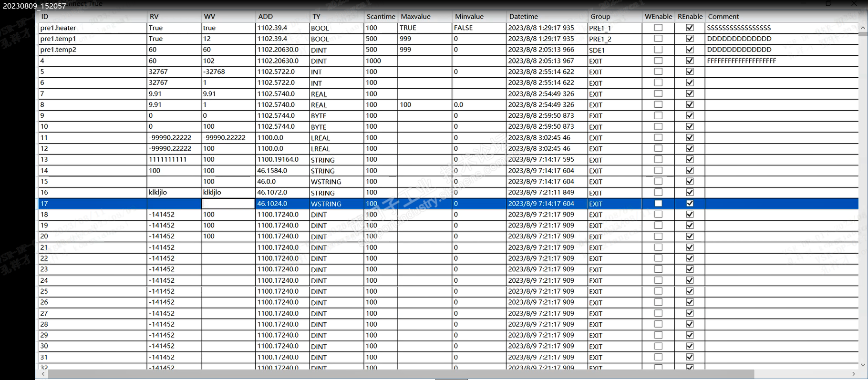Click the vertical scrollbar up arrow
Image resolution: width=868 pixels, height=380 pixels.
863,28
